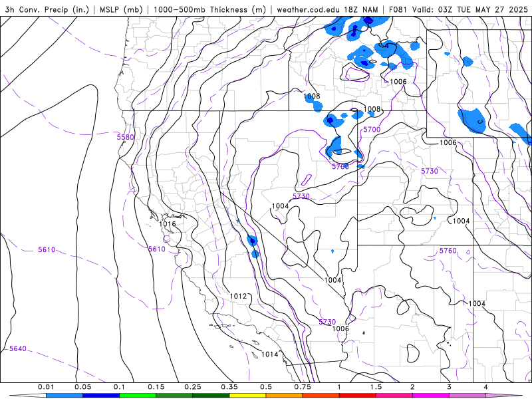
Task: Pick the magenta 2–3 legend swatch
Action: [x=431, y=396]
